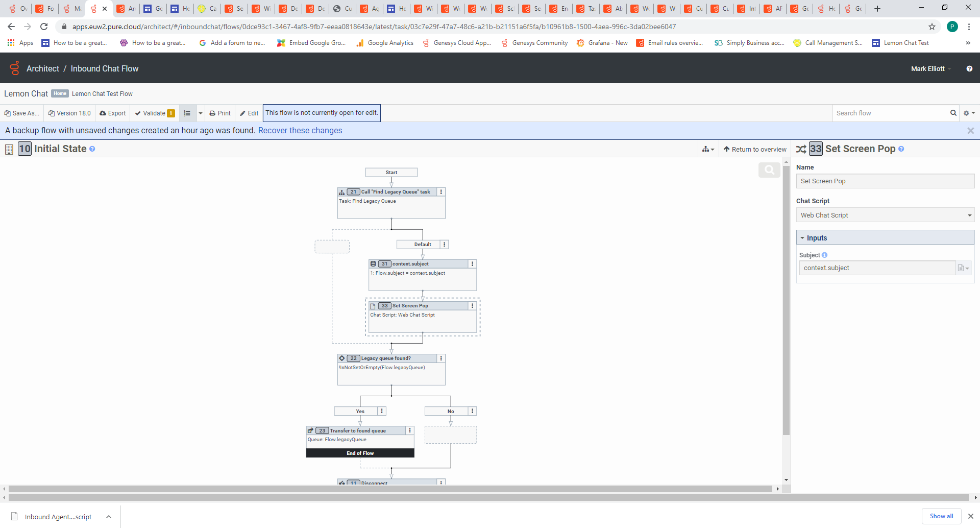The image size is (980, 531).
Task: Click the canvas search magnifier icon
Action: (x=769, y=170)
